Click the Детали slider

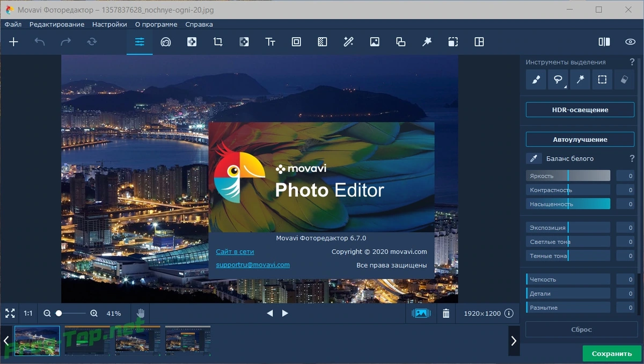pos(568,294)
